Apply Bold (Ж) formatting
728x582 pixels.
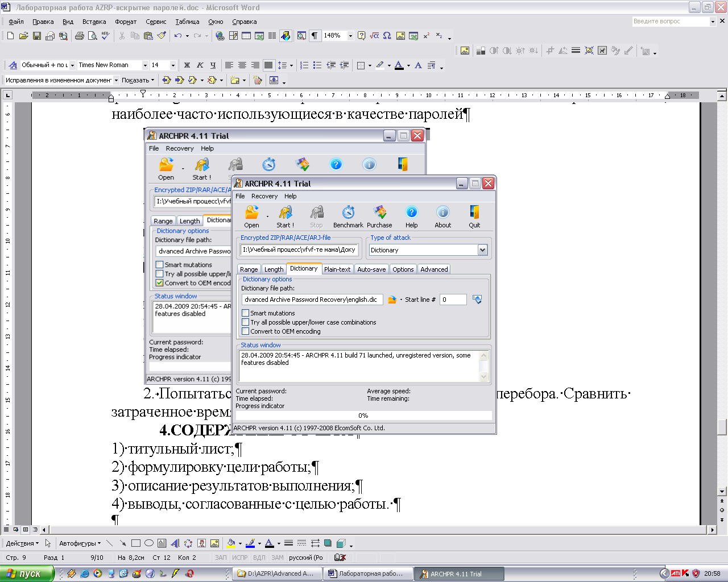point(187,65)
